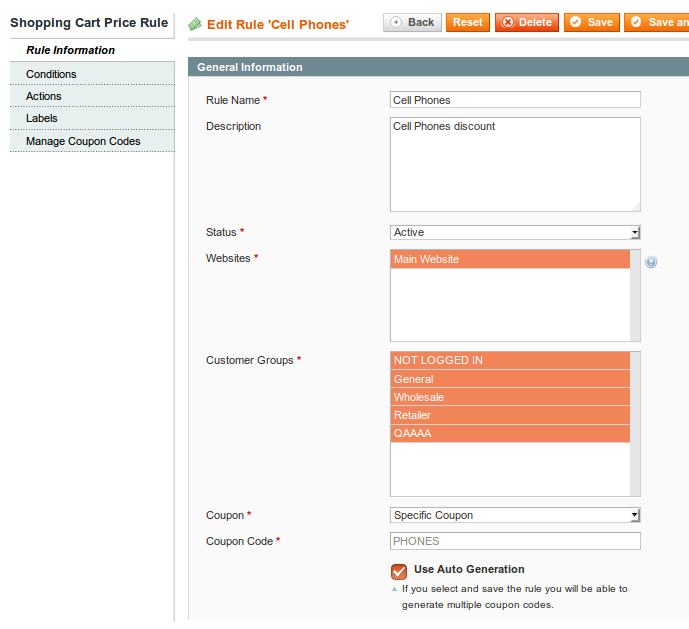Click the Customer Groups list scrollbar
Screen dimensions: 689x629
point(635,423)
